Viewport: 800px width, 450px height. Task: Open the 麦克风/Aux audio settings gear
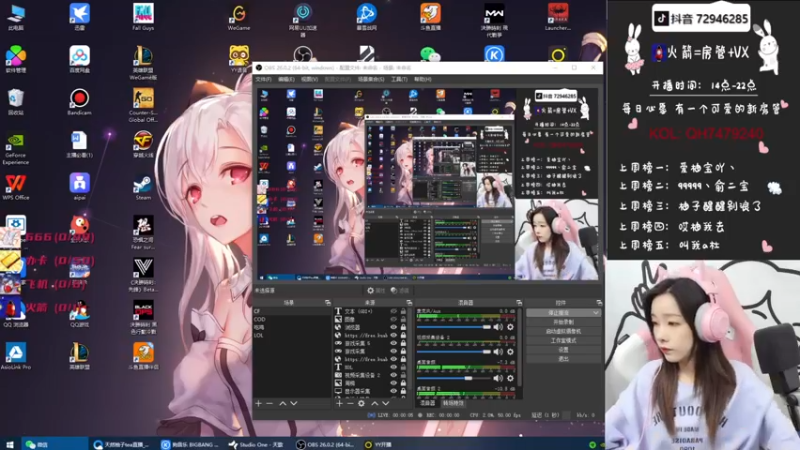pos(510,327)
